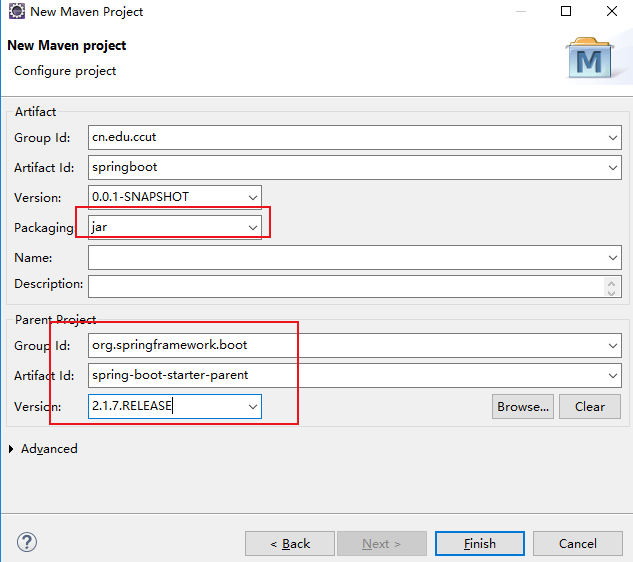Click the help question mark icon

coord(27,542)
